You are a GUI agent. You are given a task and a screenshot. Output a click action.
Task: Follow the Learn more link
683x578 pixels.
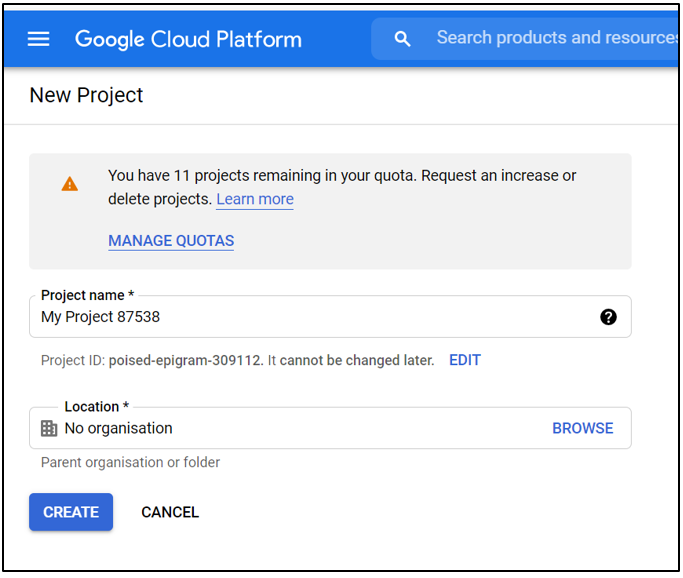click(x=255, y=199)
